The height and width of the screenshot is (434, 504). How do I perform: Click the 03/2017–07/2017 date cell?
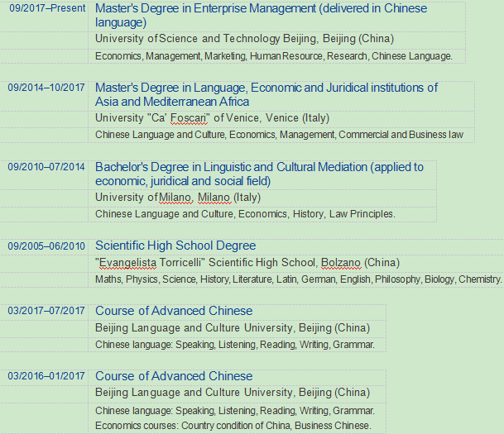(46, 311)
